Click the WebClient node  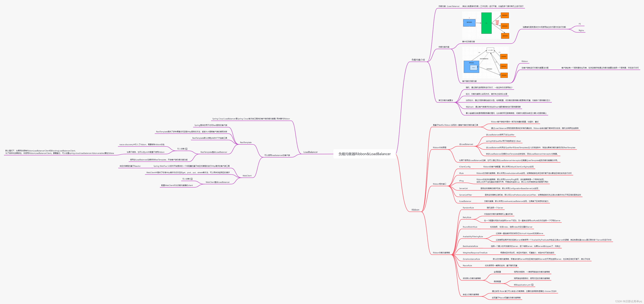click(247, 176)
